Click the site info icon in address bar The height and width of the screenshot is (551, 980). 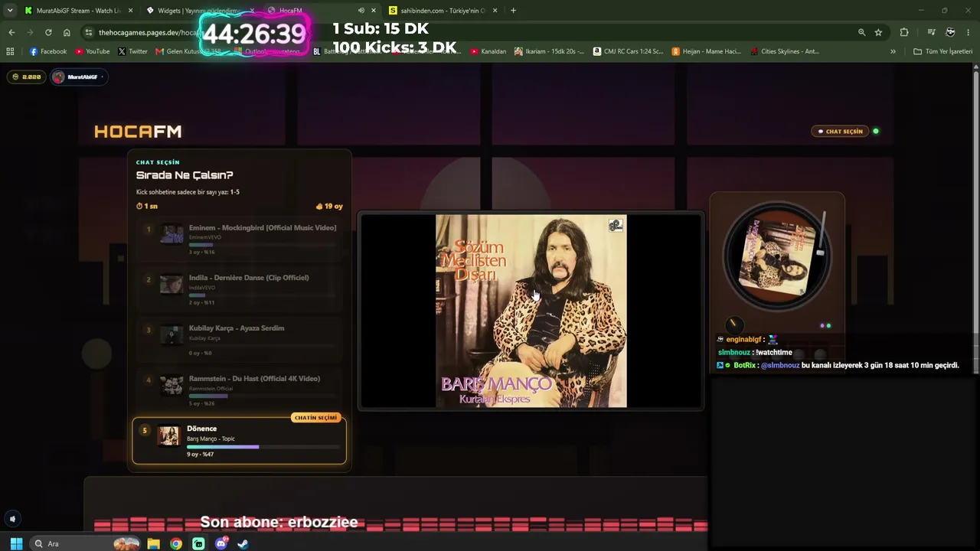pyautogui.click(x=89, y=32)
